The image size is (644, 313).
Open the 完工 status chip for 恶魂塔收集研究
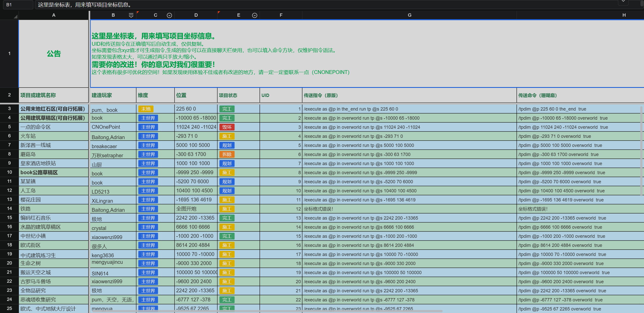227,300
